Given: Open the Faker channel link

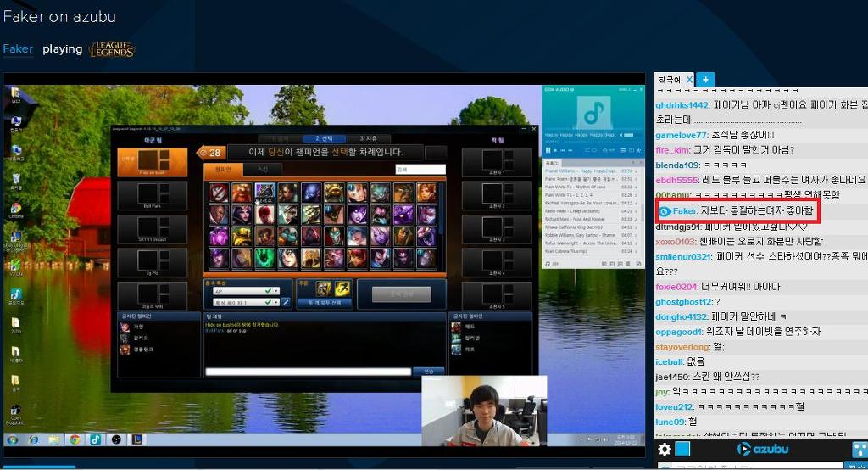Looking at the screenshot, I should pos(18,48).
